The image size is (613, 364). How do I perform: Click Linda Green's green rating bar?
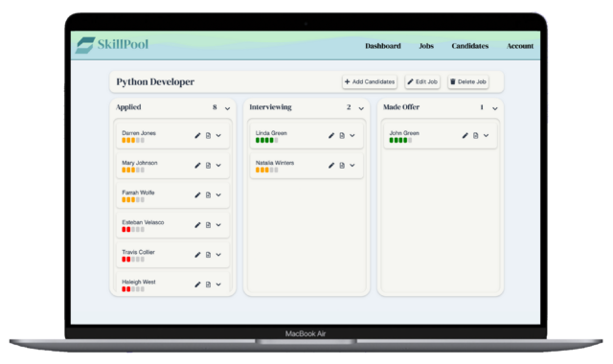click(x=267, y=141)
